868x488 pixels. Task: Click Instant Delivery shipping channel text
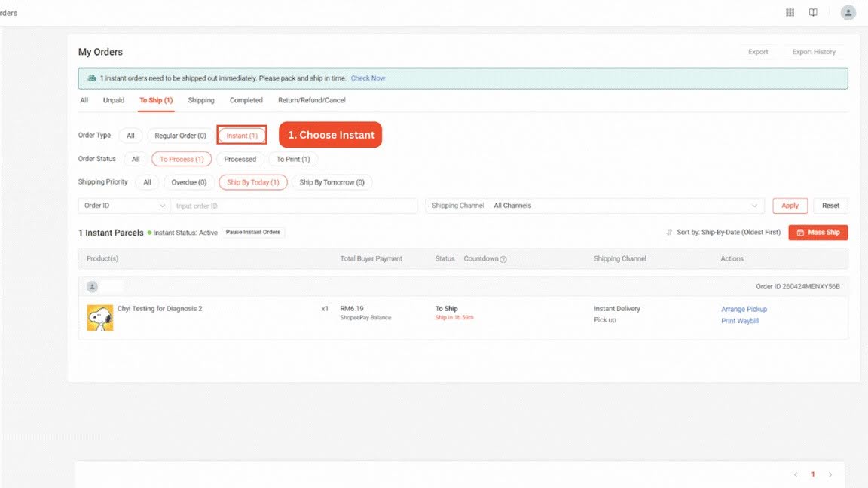coord(616,309)
